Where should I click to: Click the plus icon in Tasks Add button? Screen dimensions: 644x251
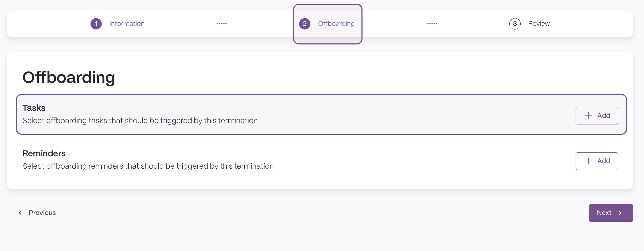pos(588,116)
